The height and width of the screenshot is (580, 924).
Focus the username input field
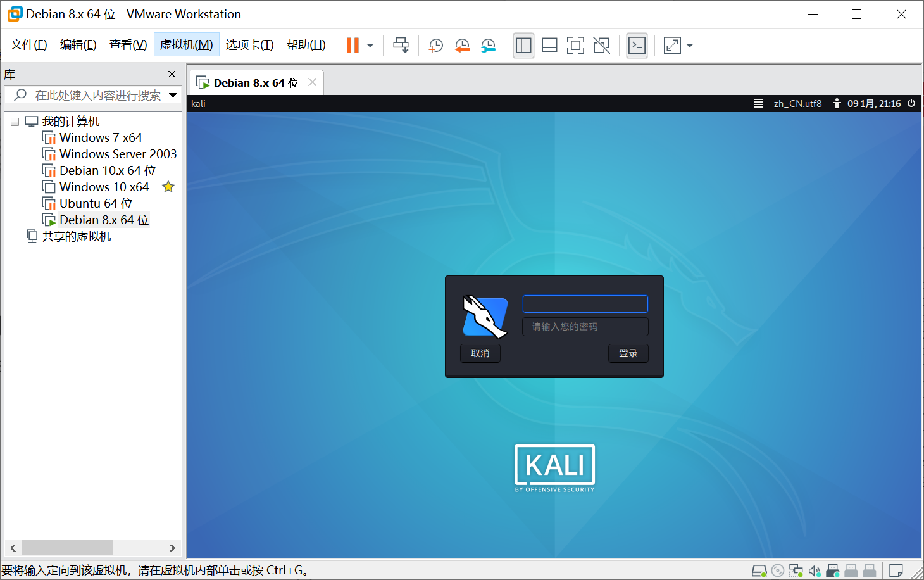coord(585,304)
